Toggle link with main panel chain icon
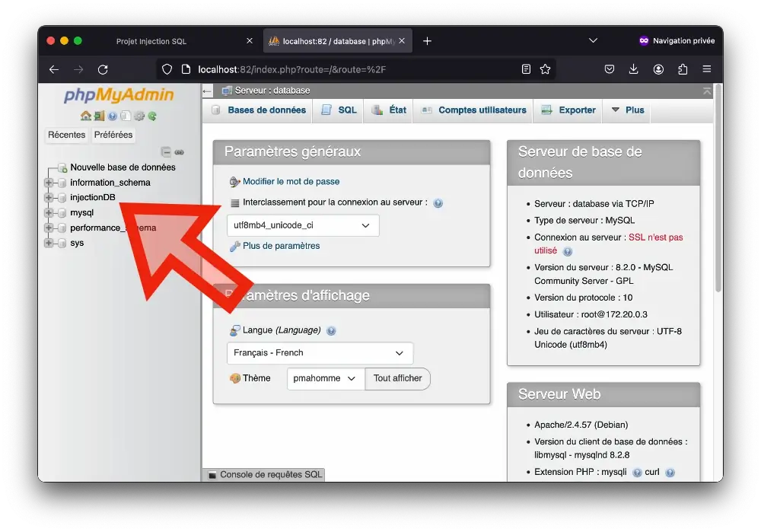Screen dimensions: 761x532 [x=179, y=152]
